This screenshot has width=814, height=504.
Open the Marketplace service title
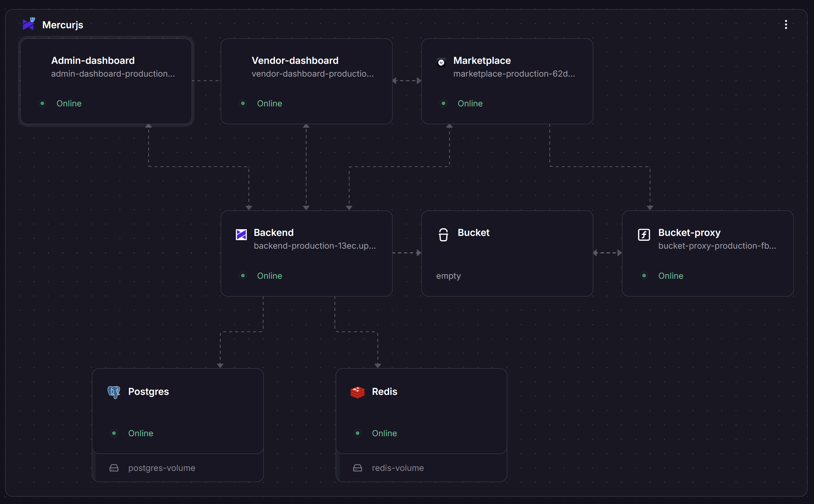click(x=482, y=60)
